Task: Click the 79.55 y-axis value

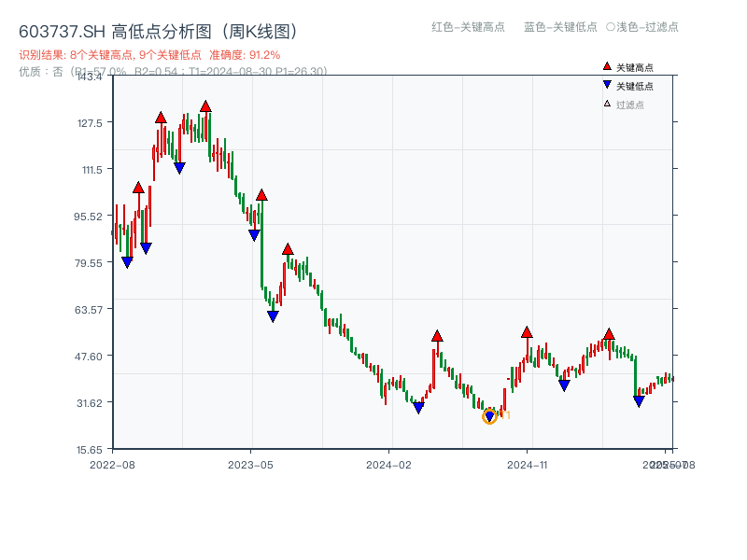Action: [x=88, y=263]
